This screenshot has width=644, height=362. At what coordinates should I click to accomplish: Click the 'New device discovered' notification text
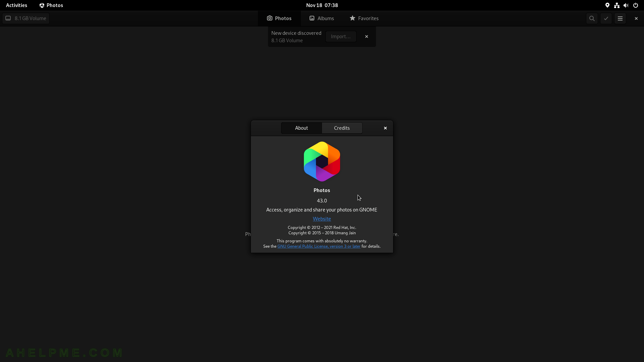(296, 33)
